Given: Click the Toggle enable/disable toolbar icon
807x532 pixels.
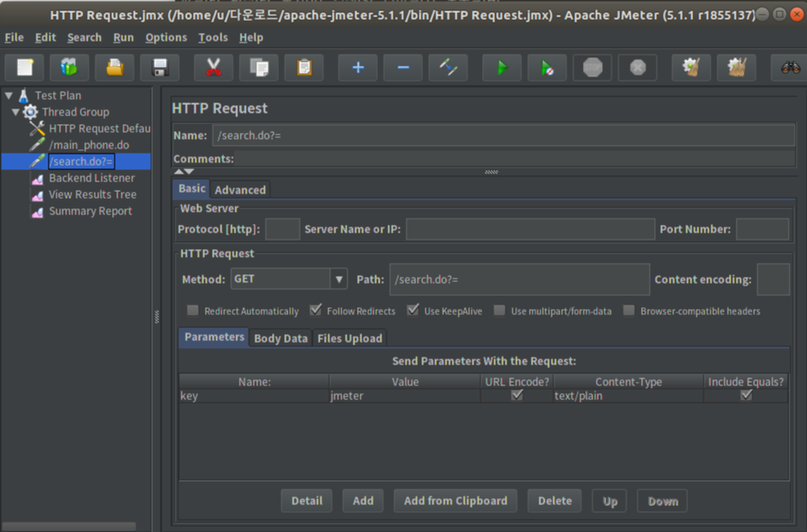Looking at the screenshot, I should (448, 68).
